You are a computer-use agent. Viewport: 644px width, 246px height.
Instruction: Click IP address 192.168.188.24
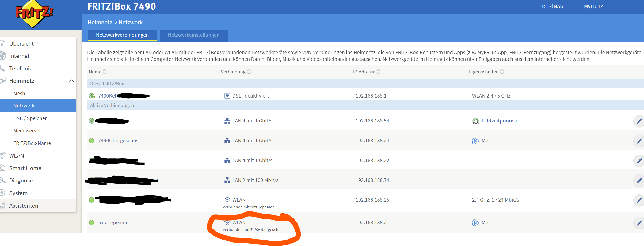pos(372,140)
